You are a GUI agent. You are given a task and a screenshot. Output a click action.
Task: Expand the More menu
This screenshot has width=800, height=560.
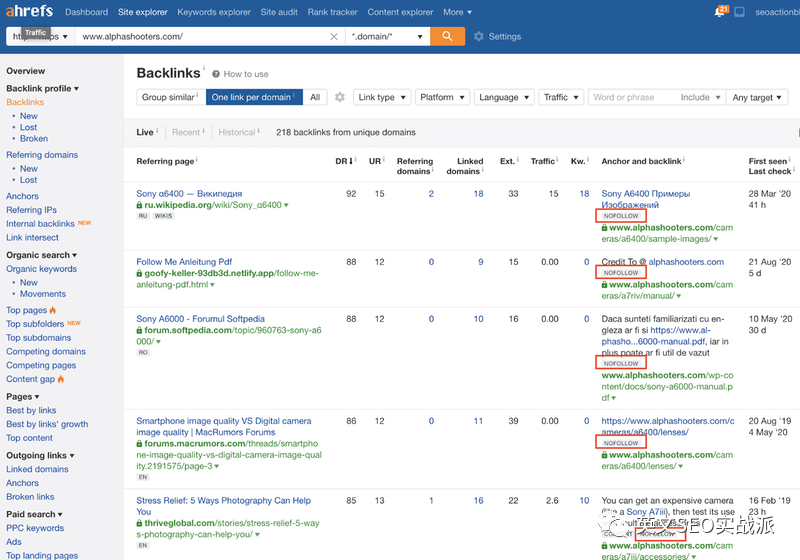click(457, 12)
